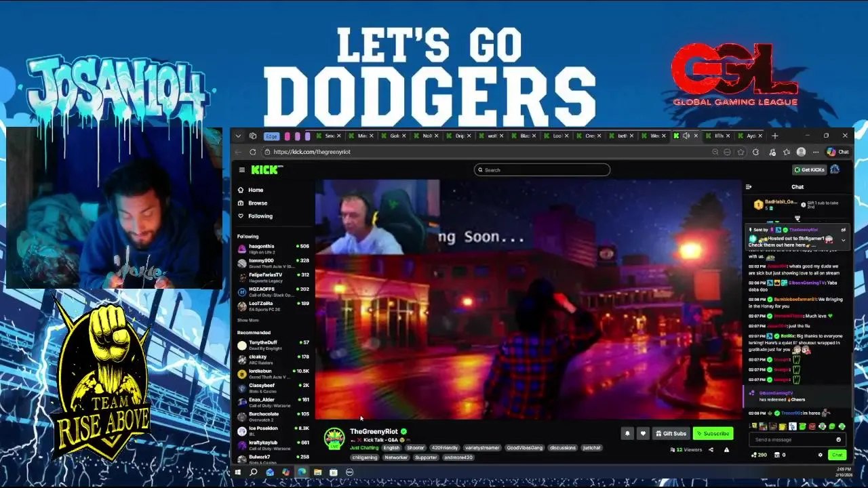Click the favorite star in the address bar
Viewport: 868px width, 488px height.
[x=742, y=152]
